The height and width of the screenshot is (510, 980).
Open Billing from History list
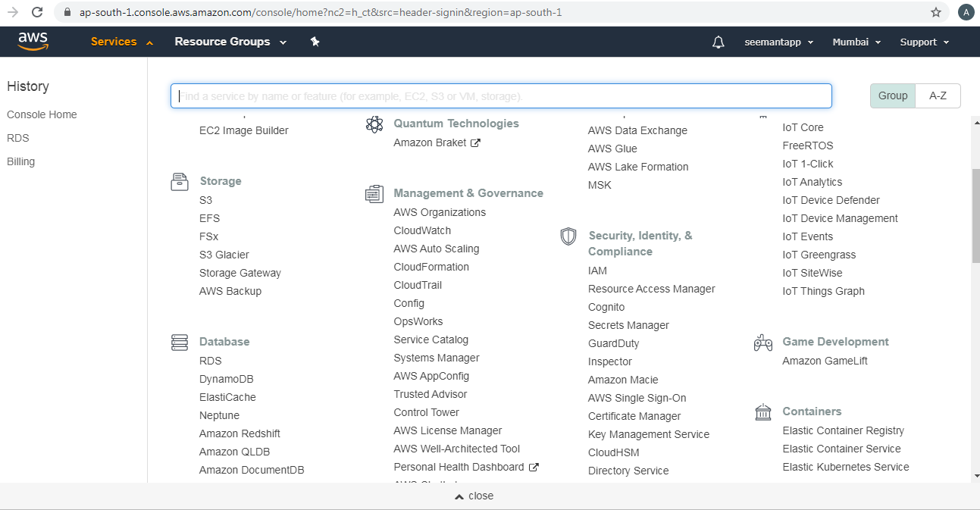20,161
